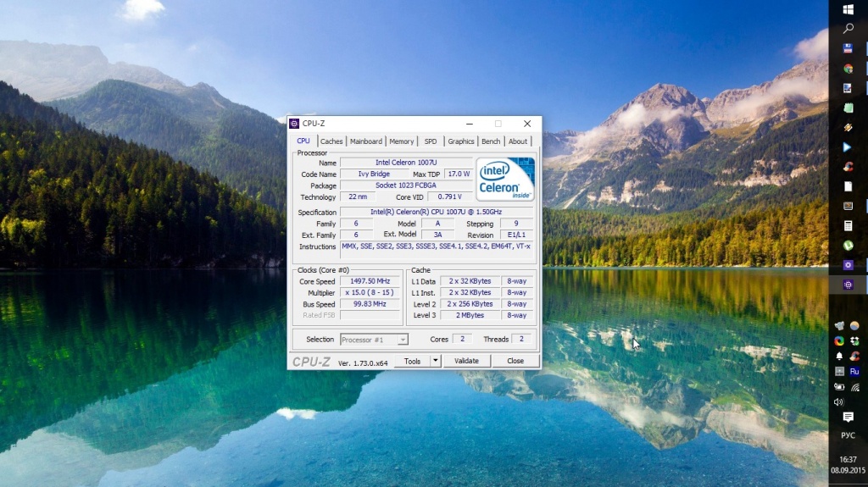Click the Specification field text
The width and height of the screenshot is (868, 487).
[x=437, y=212]
